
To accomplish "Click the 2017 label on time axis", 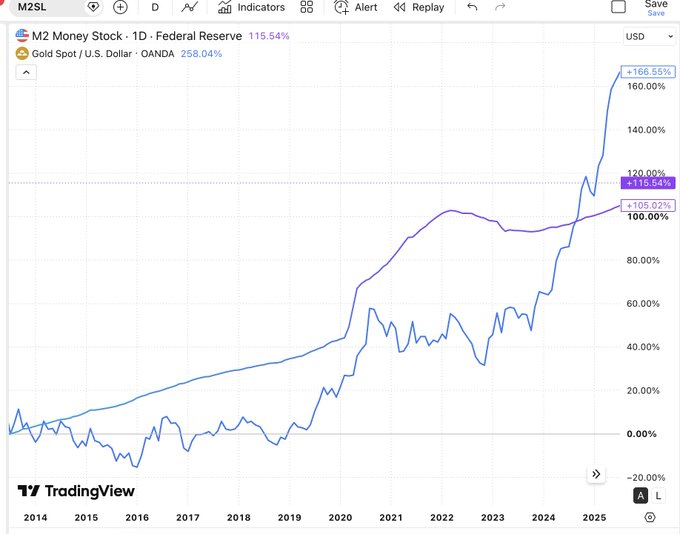I will (x=188, y=518).
